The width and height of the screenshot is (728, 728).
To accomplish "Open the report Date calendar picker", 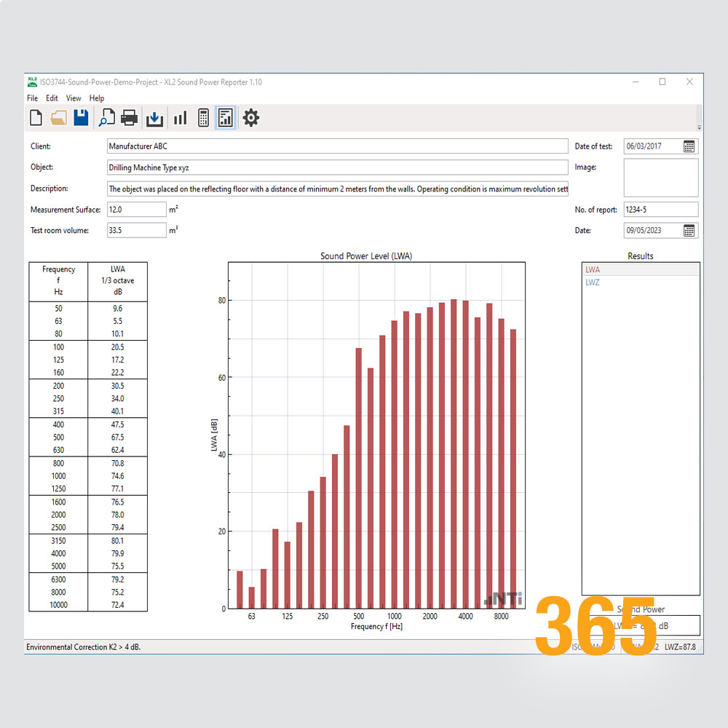I will pyautogui.click(x=689, y=230).
